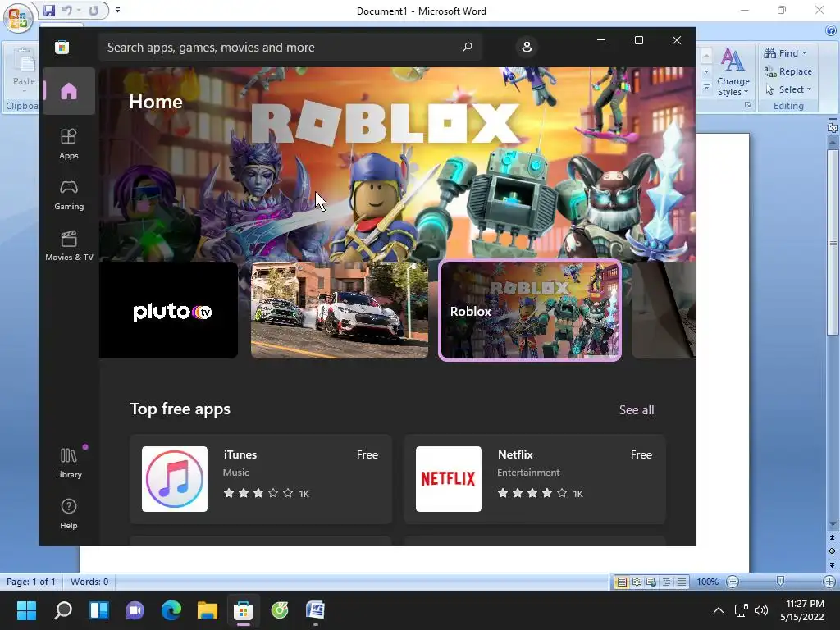Open the racing car game tile
Screen dimensions: 840x630
(x=340, y=310)
